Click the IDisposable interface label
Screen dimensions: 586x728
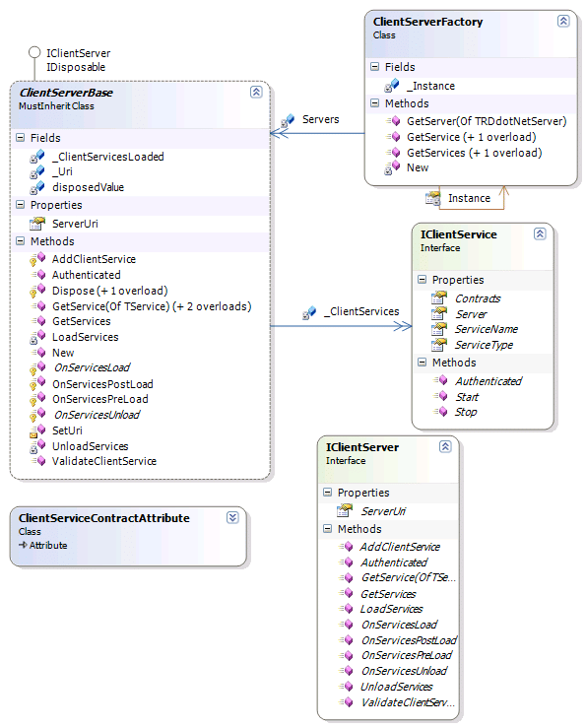(x=76, y=67)
